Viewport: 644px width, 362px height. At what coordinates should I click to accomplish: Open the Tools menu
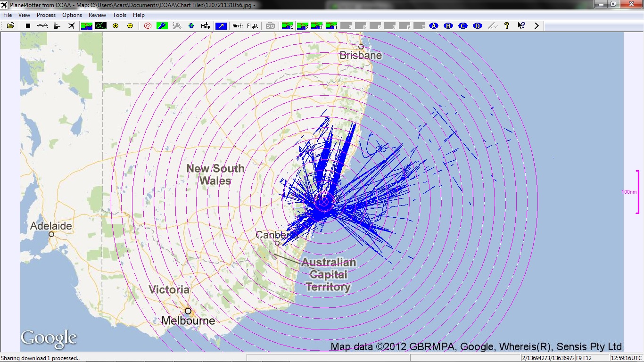point(120,15)
